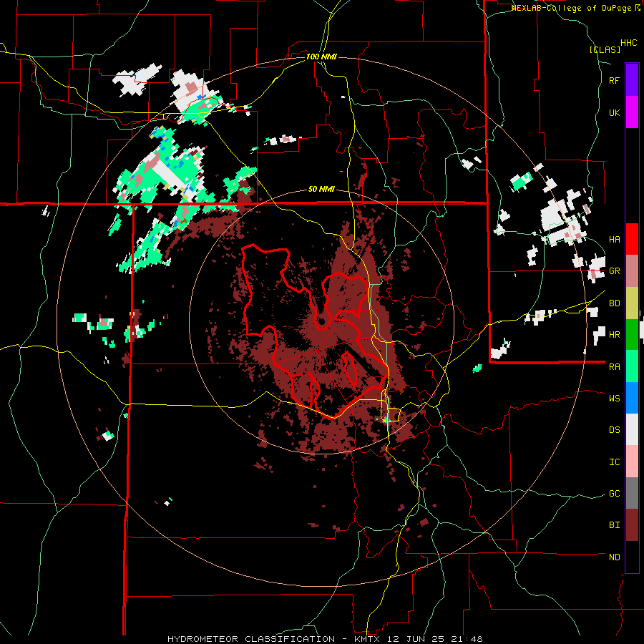Click the UK legend label

614,112
